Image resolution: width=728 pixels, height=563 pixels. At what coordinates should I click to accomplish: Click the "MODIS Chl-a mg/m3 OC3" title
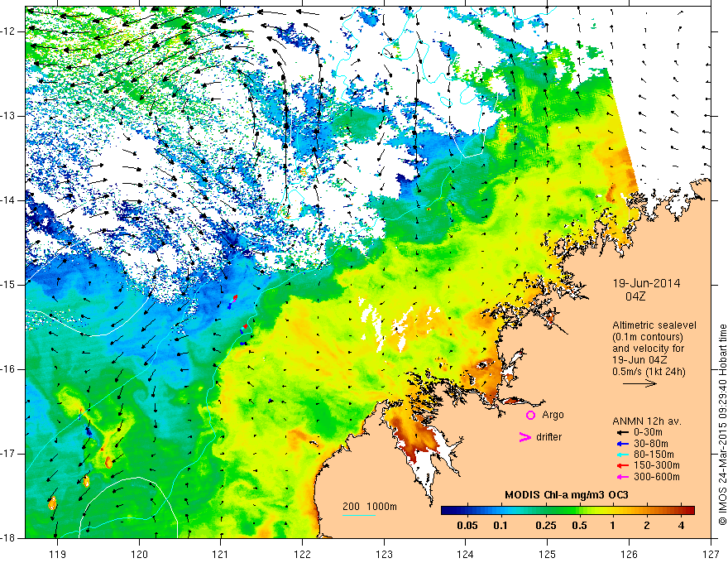[x=567, y=495]
